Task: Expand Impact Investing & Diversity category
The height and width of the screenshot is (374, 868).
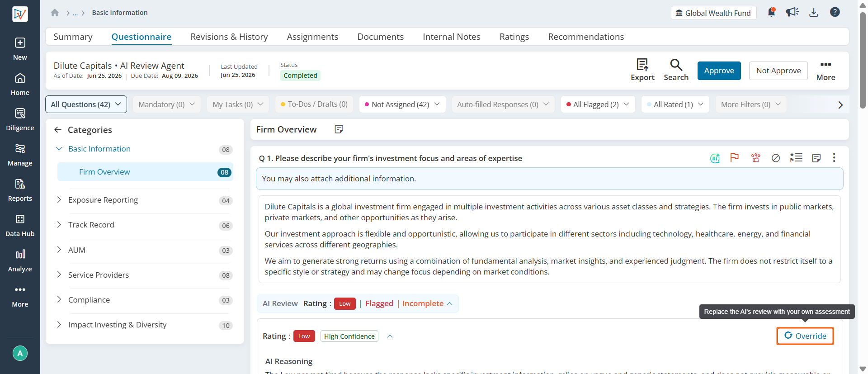Action: 59,325
